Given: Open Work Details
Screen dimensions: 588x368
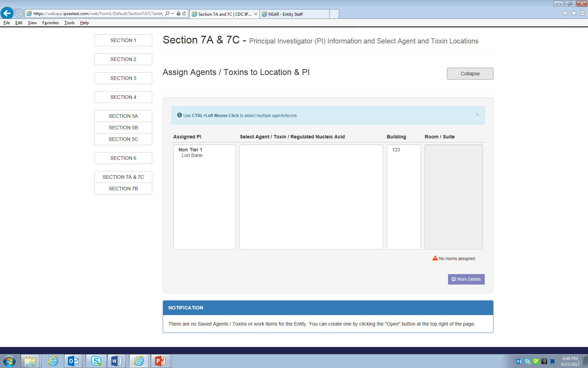Looking at the screenshot, I should [466, 279].
